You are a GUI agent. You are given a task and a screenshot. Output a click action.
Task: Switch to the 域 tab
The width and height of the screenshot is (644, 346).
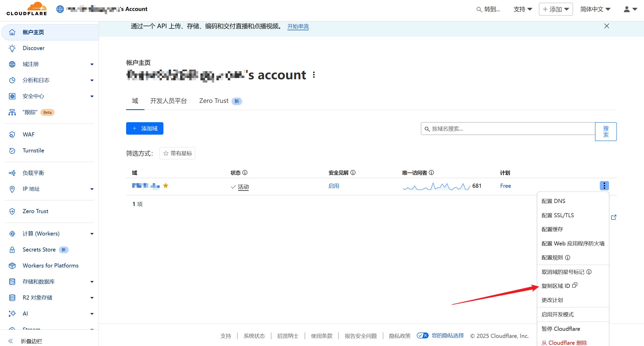click(x=135, y=101)
